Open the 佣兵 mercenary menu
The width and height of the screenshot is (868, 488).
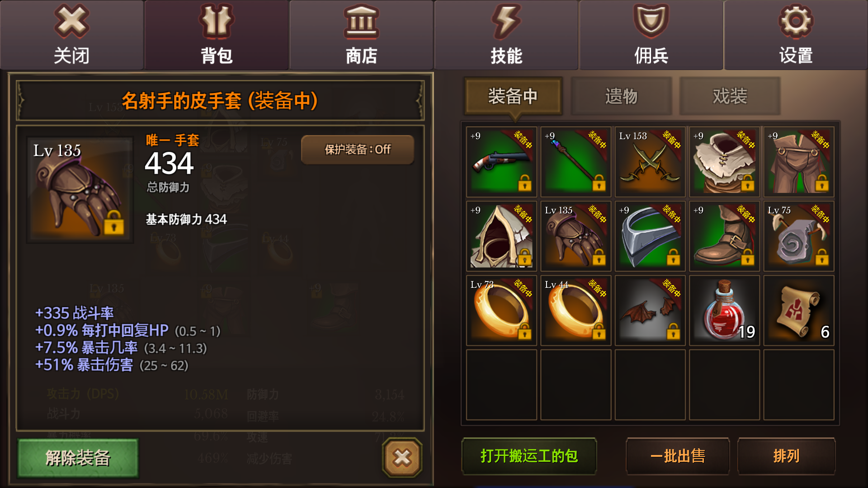point(651,35)
